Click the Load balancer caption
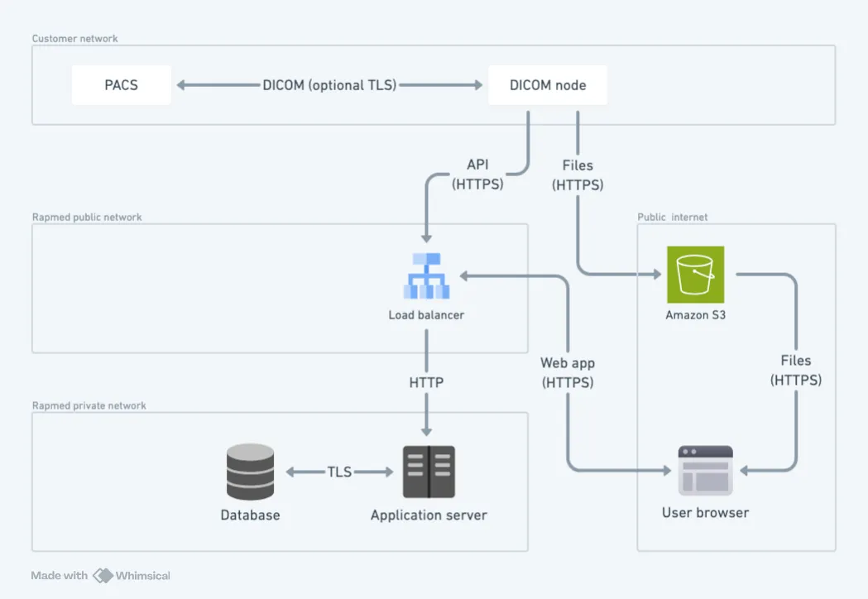Viewport: 868px width, 599px height. point(426,315)
